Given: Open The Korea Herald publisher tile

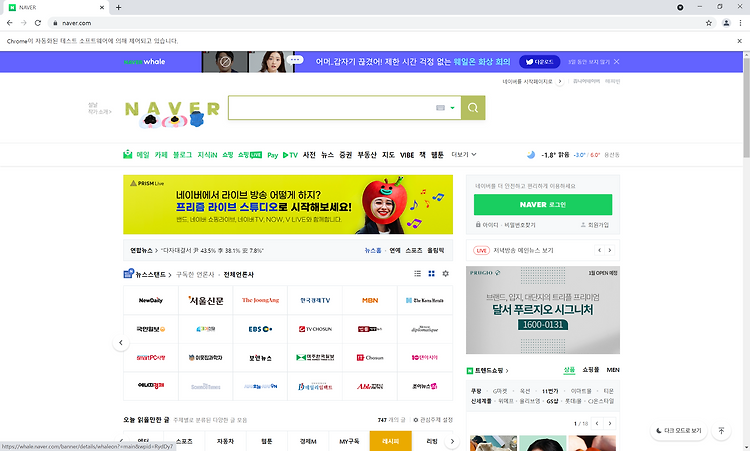Looking at the screenshot, I should tap(425, 300).
